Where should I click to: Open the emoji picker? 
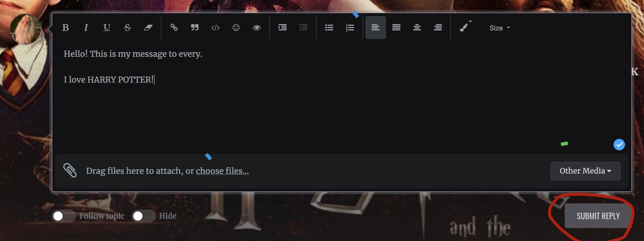pyautogui.click(x=236, y=28)
